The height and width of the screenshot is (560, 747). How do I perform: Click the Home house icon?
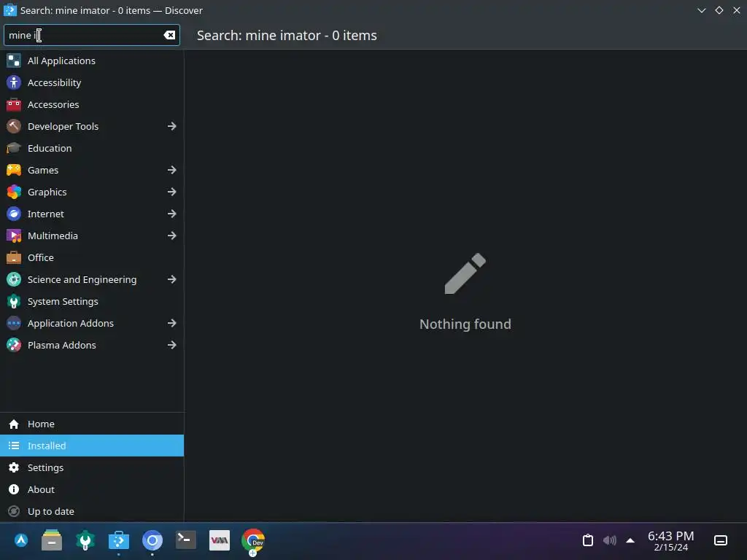pos(14,424)
